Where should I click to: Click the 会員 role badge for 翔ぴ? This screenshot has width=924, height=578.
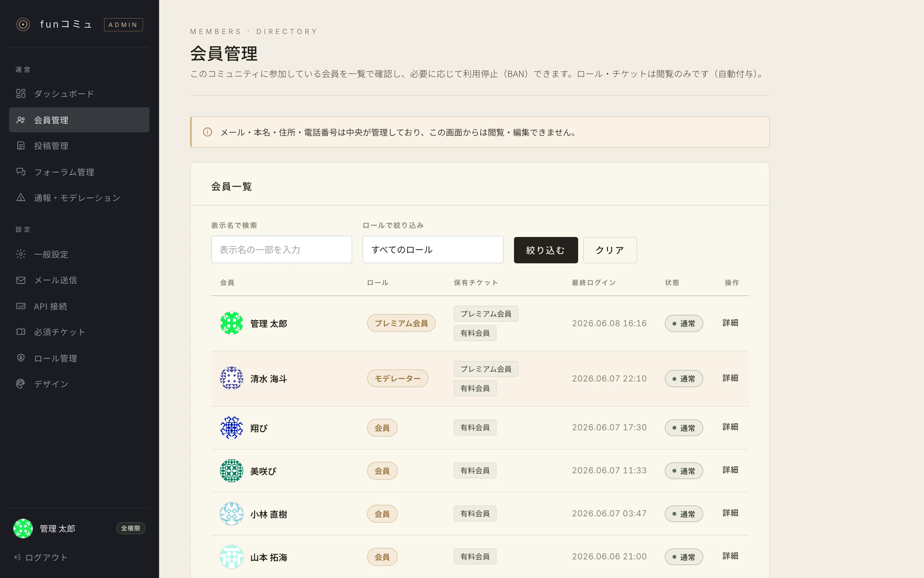point(382,428)
